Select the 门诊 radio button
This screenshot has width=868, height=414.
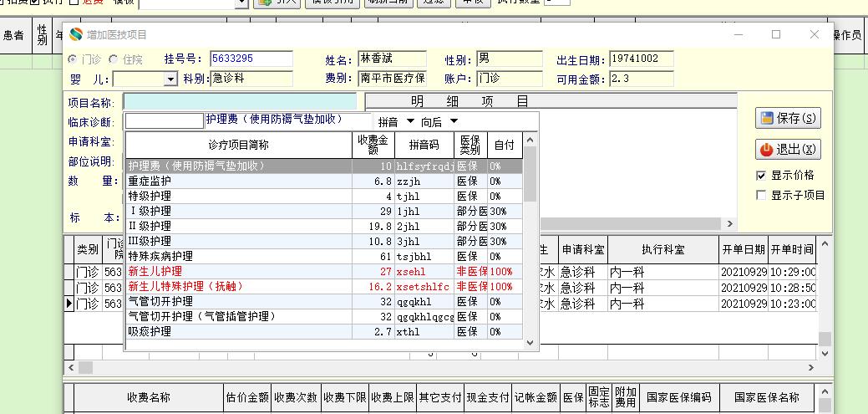coord(73,59)
